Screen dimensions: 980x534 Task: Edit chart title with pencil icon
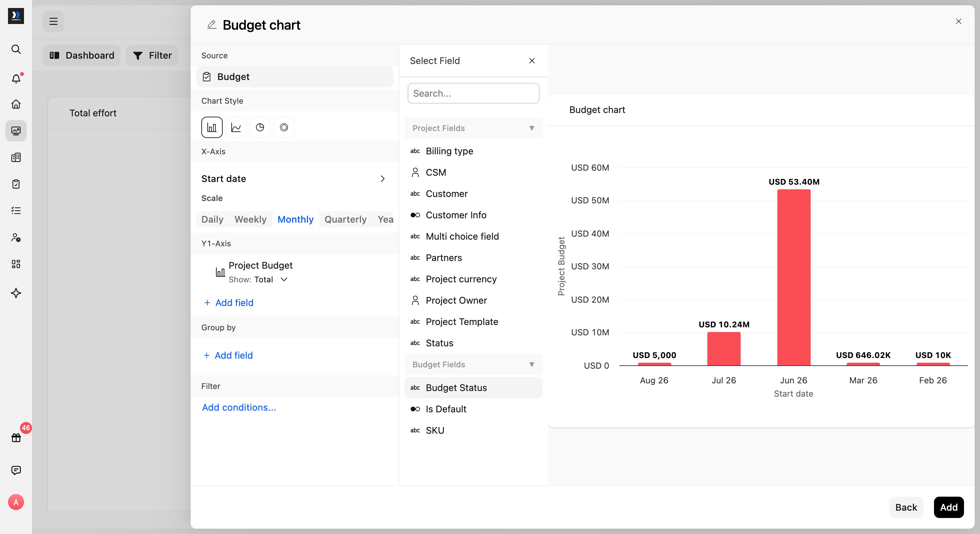coord(212,25)
